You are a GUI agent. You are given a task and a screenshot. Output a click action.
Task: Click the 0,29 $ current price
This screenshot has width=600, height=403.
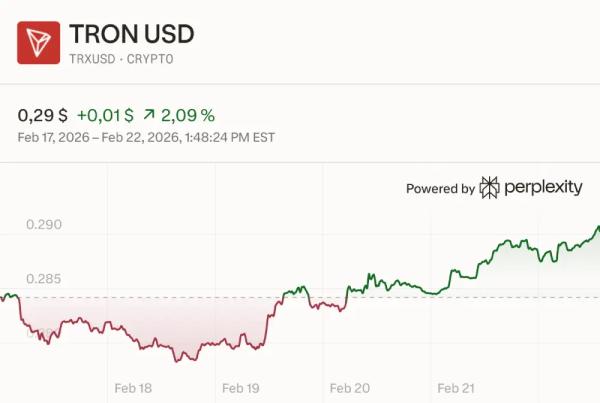coord(42,115)
